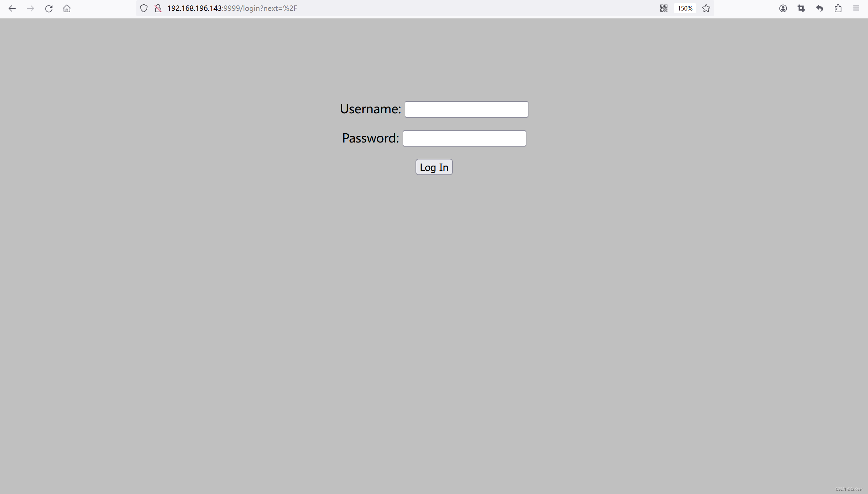Click the bookmark star icon
Image resolution: width=868 pixels, height=494 pixels.
705,8
